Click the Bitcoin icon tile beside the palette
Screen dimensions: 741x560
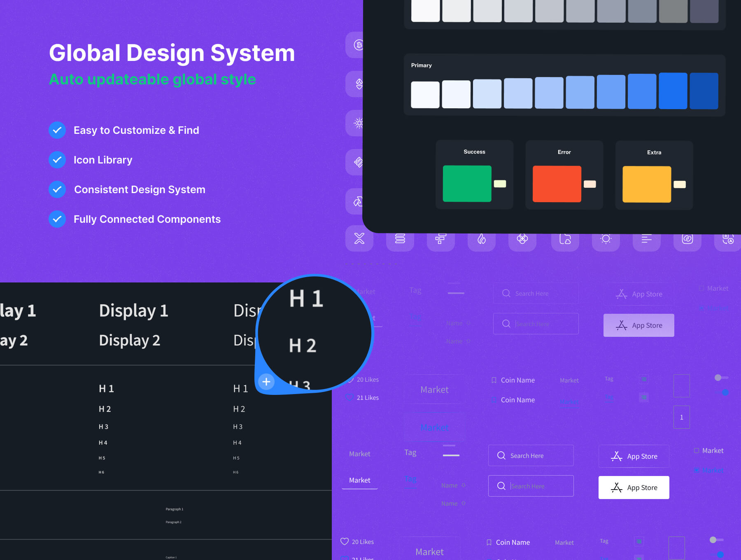[x=358, y=45]
